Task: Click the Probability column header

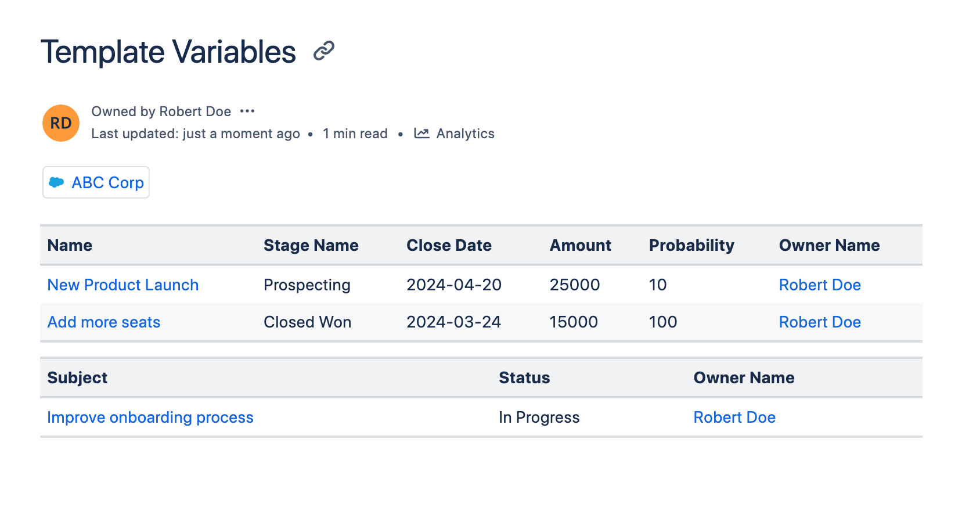Action: [x=691, y=245]
